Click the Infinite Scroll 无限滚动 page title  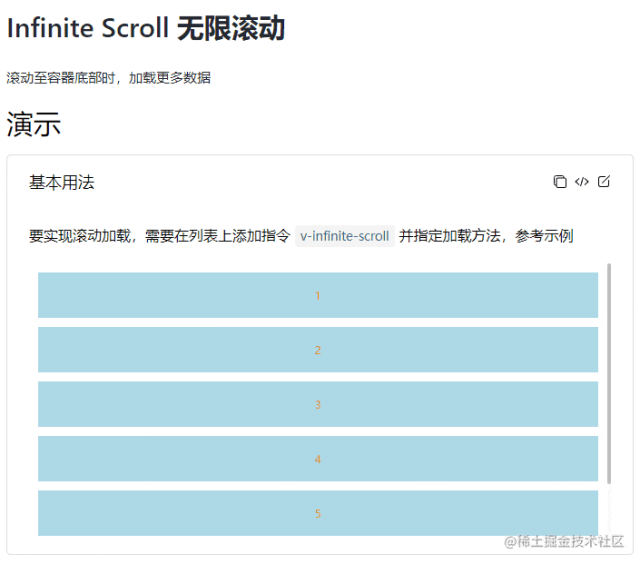click(x=146, y=28)
